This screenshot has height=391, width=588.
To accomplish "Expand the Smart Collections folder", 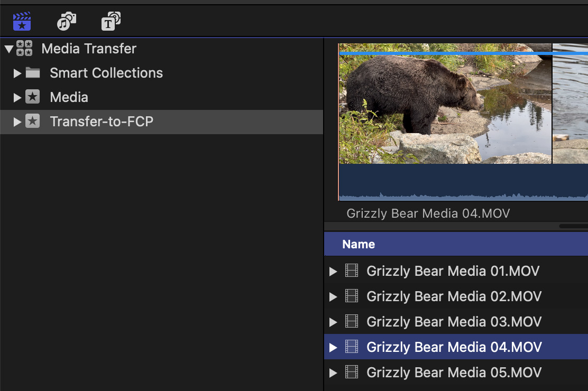I will point(17,73).
